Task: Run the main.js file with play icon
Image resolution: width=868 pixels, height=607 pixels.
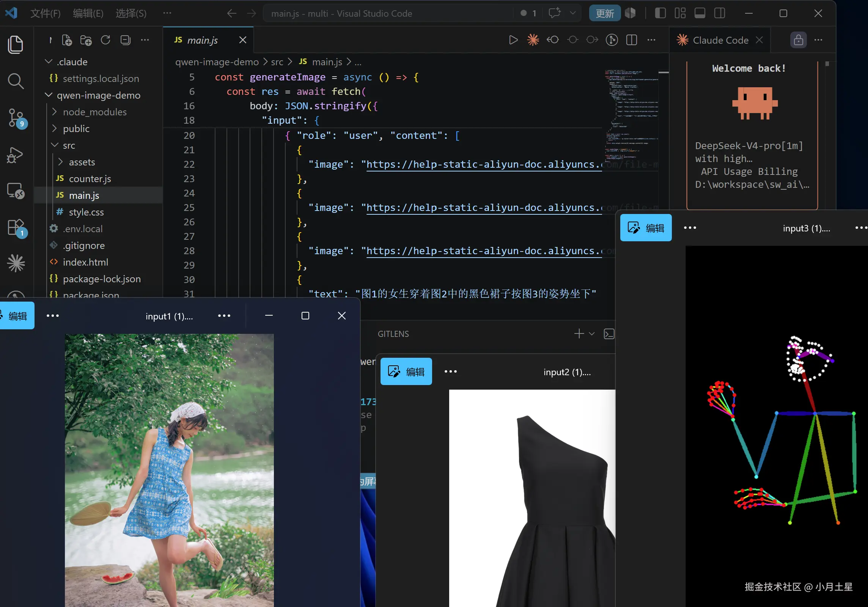Action: pyautogui.click(x=513, y=40)
